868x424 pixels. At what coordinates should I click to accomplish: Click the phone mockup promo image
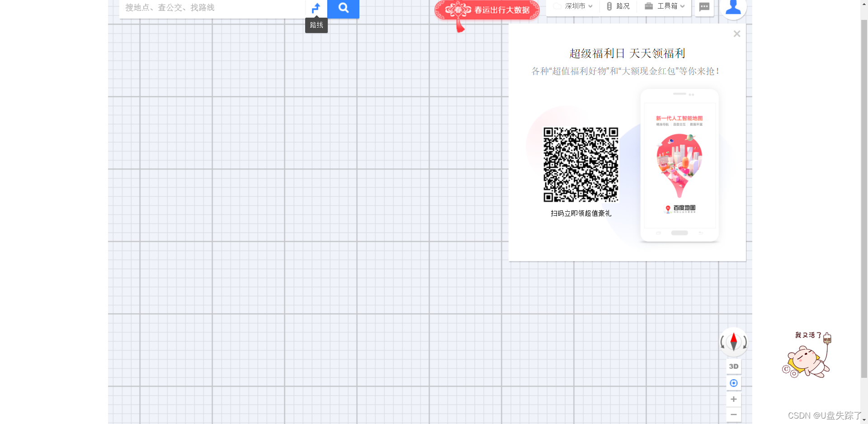(679, 166)
